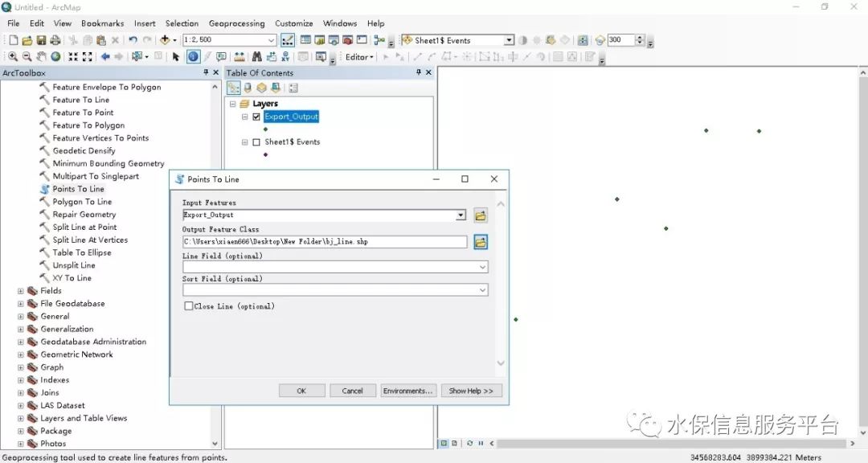
Task: Open the Editor dropdown menu
Action: (360, 56)
